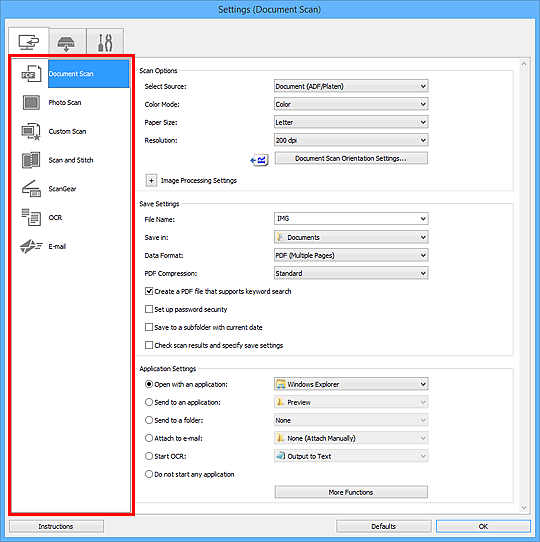Select Document Scan in the list

point(89,74)
